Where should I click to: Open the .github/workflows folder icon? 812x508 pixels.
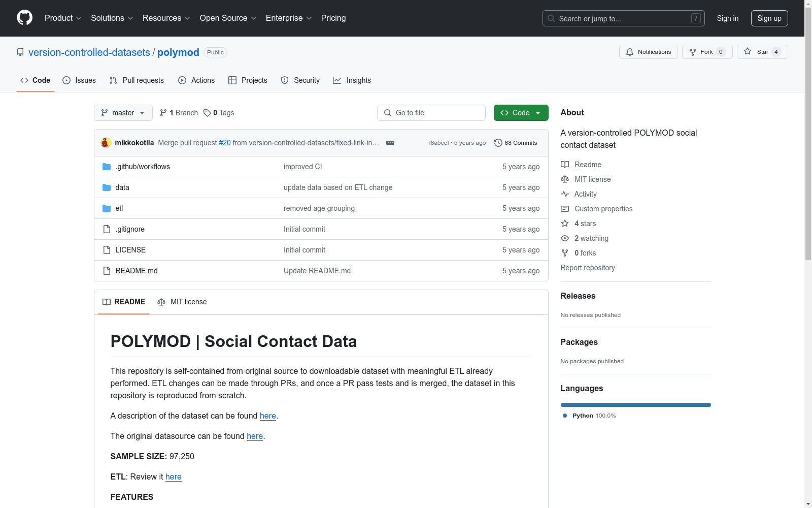click(106, 166)
